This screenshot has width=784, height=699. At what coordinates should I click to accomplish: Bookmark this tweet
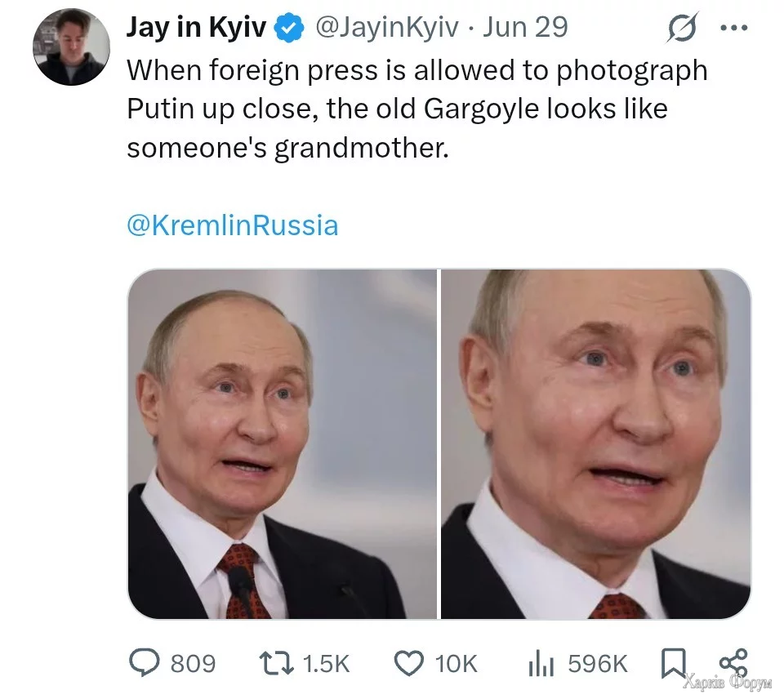[671, 662]
